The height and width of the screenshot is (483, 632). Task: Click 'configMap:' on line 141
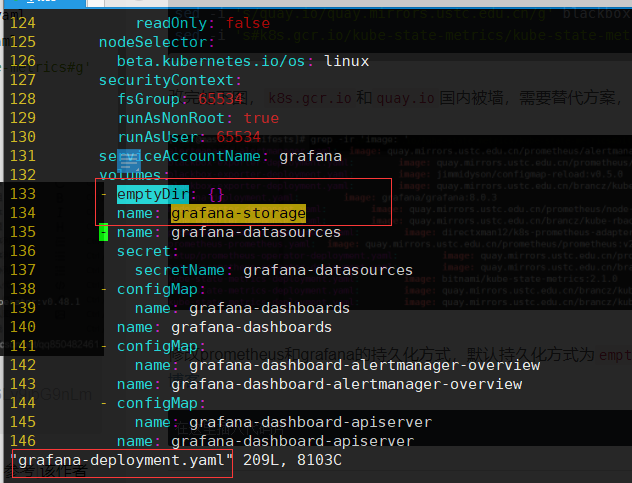point(161,346)
